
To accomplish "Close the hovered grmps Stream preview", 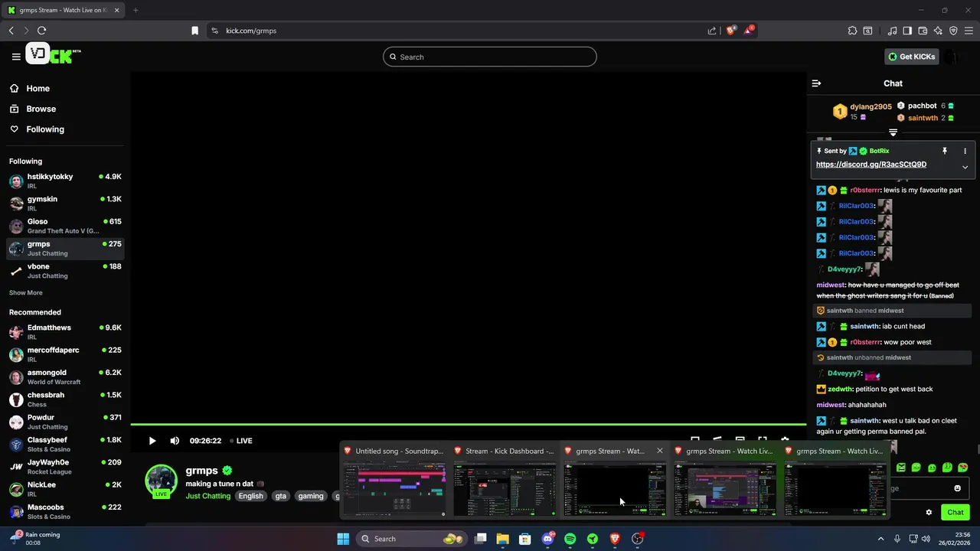I will click(x=659, y=451).
